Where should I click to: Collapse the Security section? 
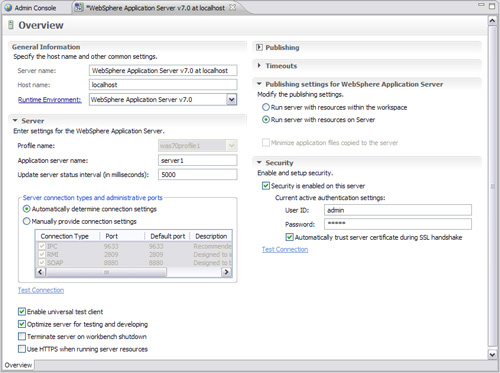point(259,162)
